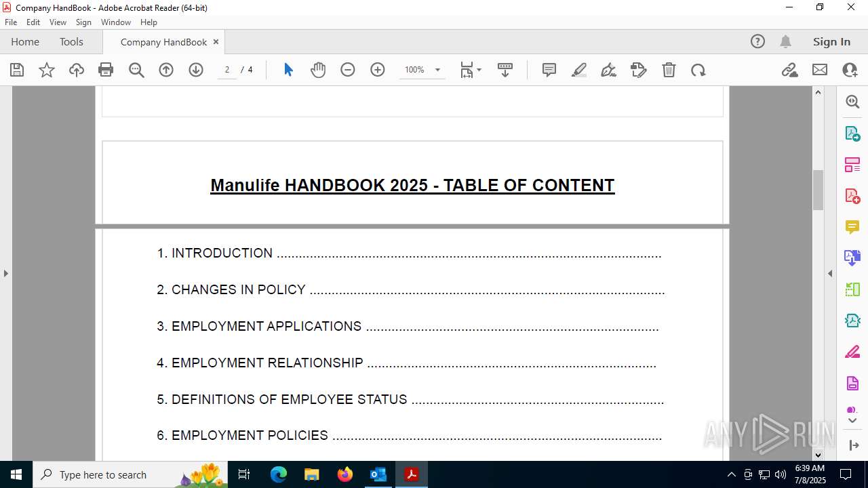Open Outlook from the taskbar

(378, 474)
